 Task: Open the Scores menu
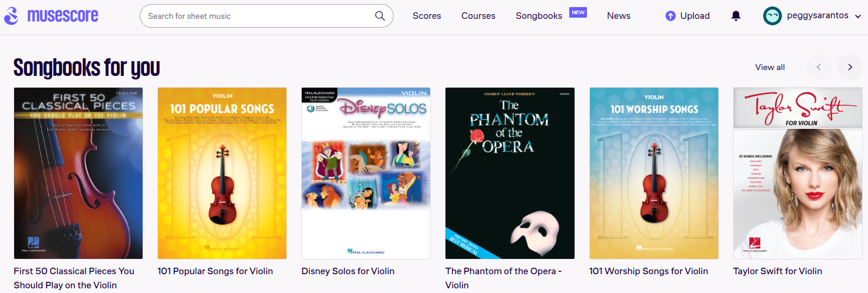pos(427,16)
